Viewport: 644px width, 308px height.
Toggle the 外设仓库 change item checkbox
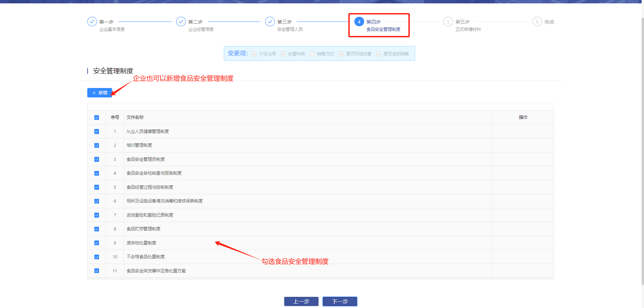(x=254, y=54)
